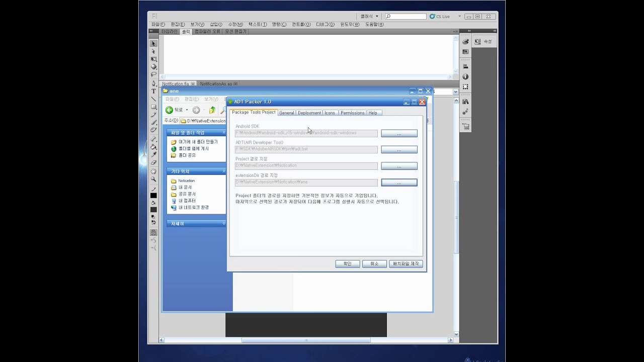Screen dimensions: 644x362
Task: Open the 파일(F) menu in Flash
Action: pyautogui.click(x=158, y=24)
